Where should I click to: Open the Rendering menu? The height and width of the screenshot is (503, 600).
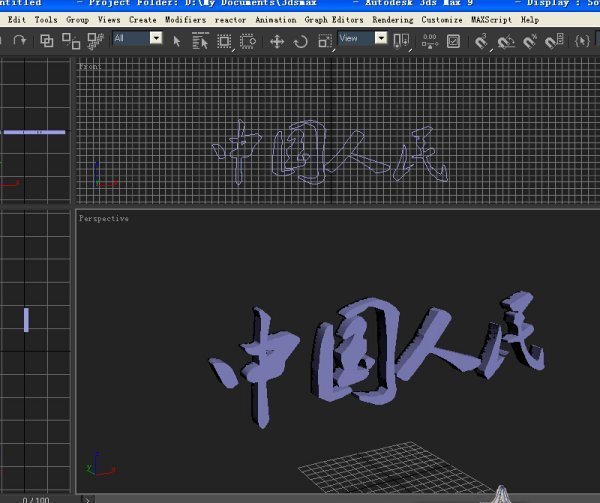[x=392, y=19]
